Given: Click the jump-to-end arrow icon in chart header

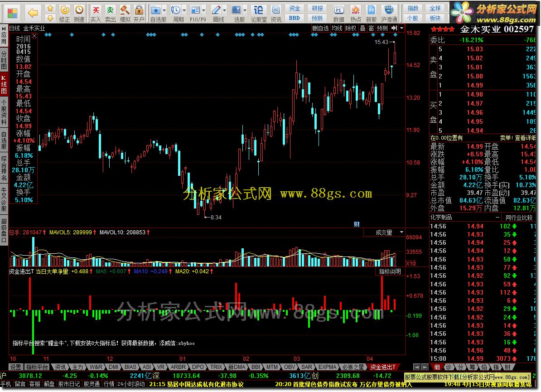Looking at the screenshot, I should (394, 28).
